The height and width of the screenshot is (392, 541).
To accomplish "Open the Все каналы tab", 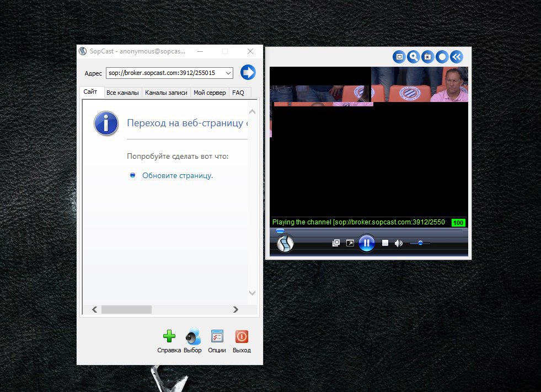I will click(x=122, y=93).
